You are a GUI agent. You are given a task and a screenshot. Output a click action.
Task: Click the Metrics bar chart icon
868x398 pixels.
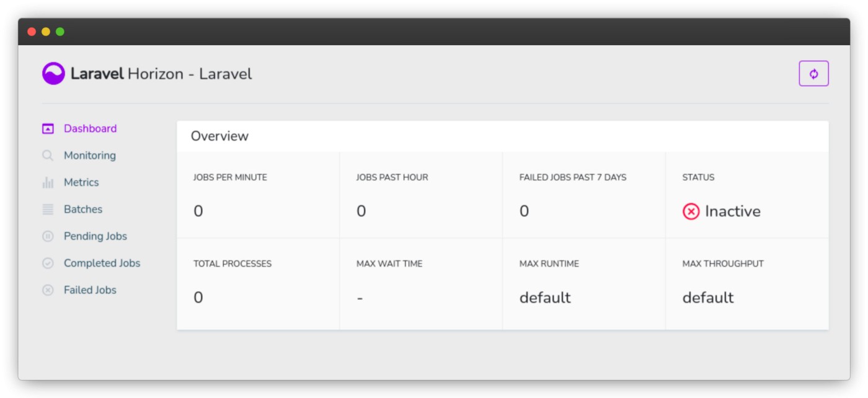48,183
